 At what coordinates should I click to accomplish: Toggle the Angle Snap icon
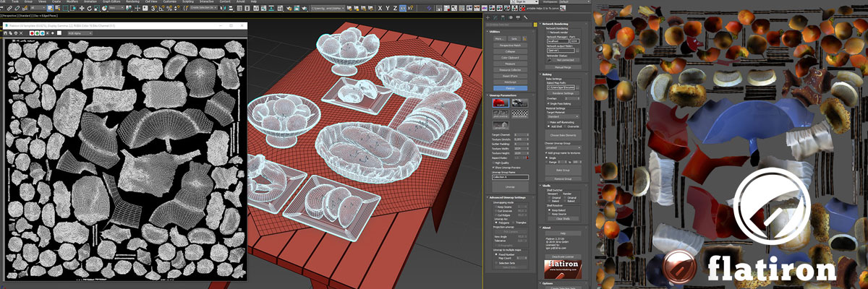pyautogui.click(x=161, y=8)
